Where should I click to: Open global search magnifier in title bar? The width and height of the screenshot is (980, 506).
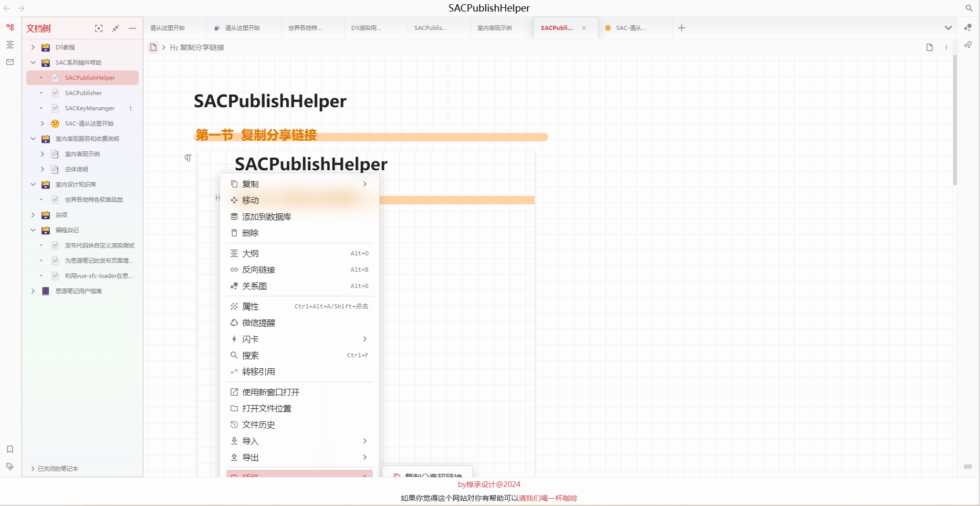click(969, 8)
